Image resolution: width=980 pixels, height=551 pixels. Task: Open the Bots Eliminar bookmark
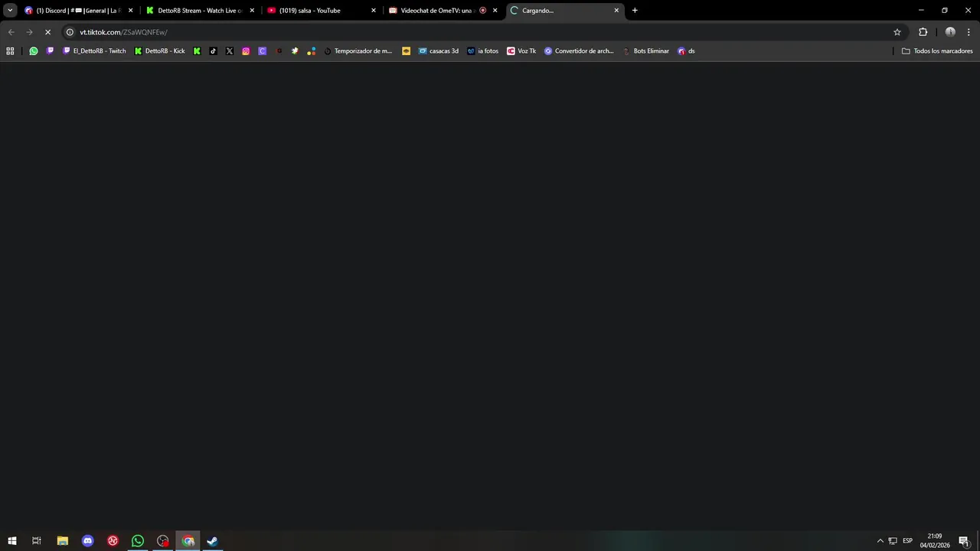click(x=646, y=51)
